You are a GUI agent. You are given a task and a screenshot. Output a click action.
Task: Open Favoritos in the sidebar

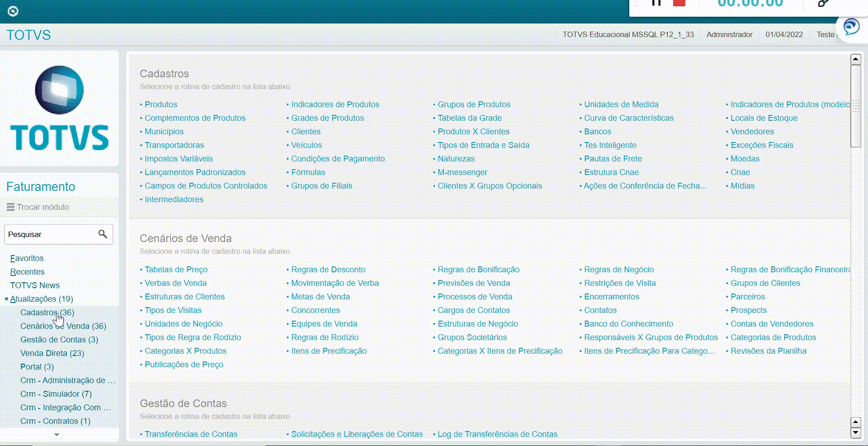coord(27,258)
